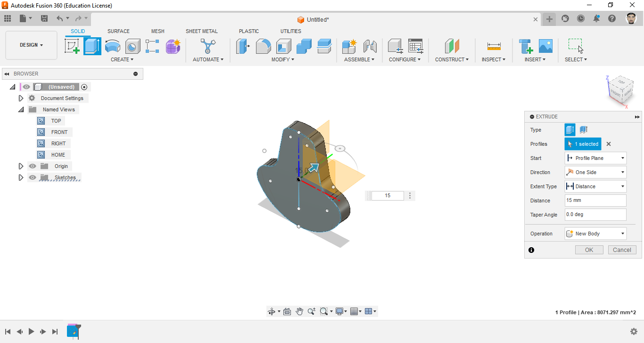Image resolution: width=644 pixels, height=343 pixels.
Task: Select the Joint tool
Action: 370,46
